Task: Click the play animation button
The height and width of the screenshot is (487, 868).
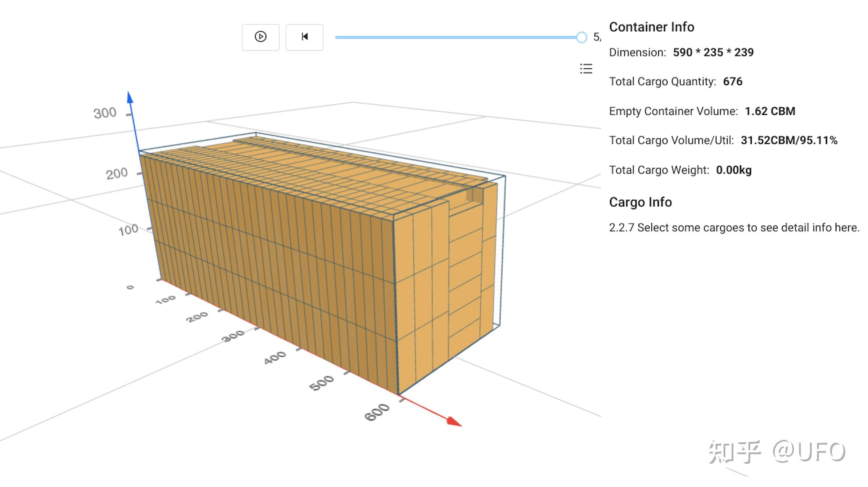Action: [x=260, y=37]
